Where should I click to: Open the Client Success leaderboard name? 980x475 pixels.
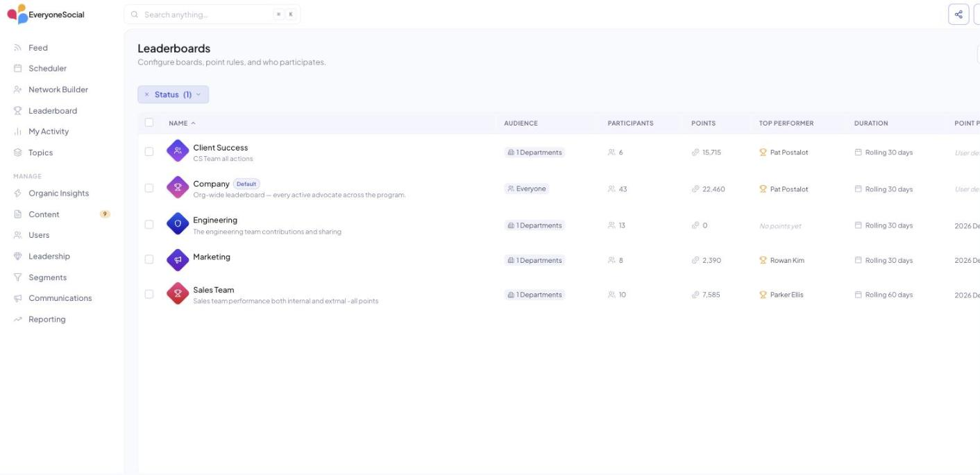tap(220, 148)
